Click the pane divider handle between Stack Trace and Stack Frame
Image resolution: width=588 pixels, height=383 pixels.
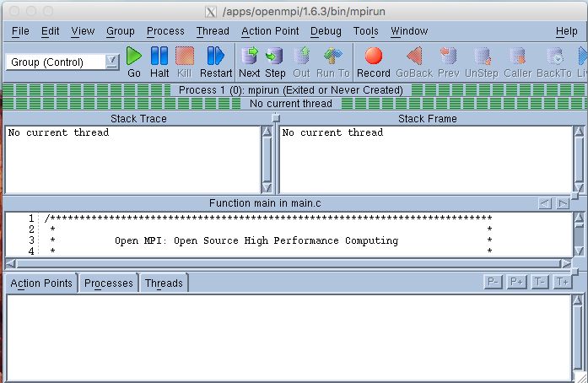pyautogui.click(x=276, y=118)
